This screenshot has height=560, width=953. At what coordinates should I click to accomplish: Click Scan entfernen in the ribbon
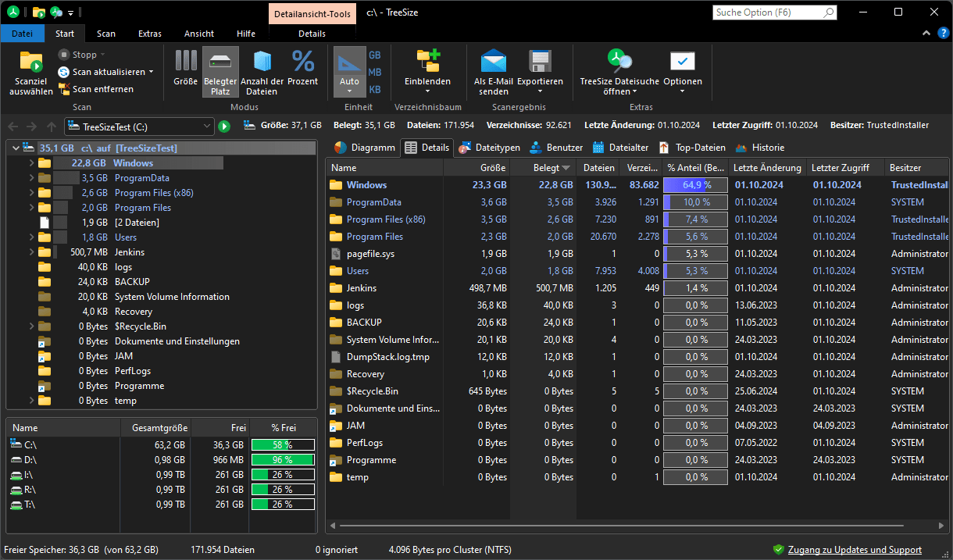95,89
